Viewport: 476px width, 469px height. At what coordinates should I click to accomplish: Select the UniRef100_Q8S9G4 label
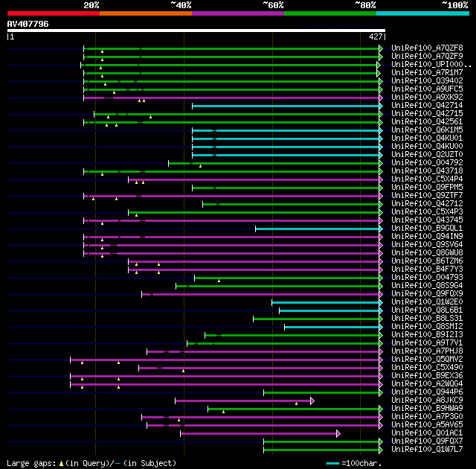(x=427, y=286)
